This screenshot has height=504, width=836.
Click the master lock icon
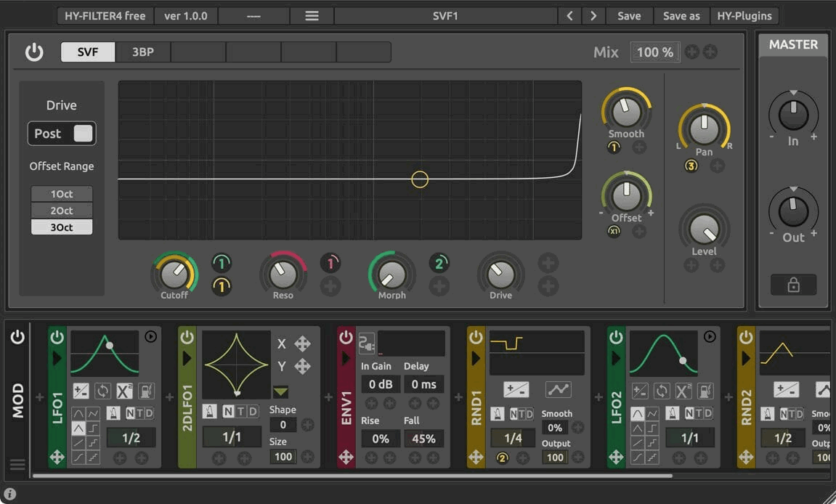(793, 285)
